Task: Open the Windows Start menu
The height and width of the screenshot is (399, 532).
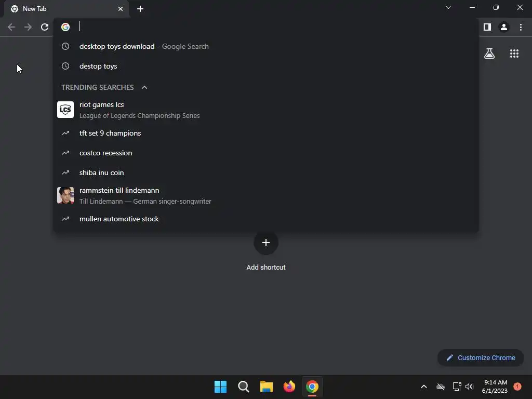Action: [220, 387]
